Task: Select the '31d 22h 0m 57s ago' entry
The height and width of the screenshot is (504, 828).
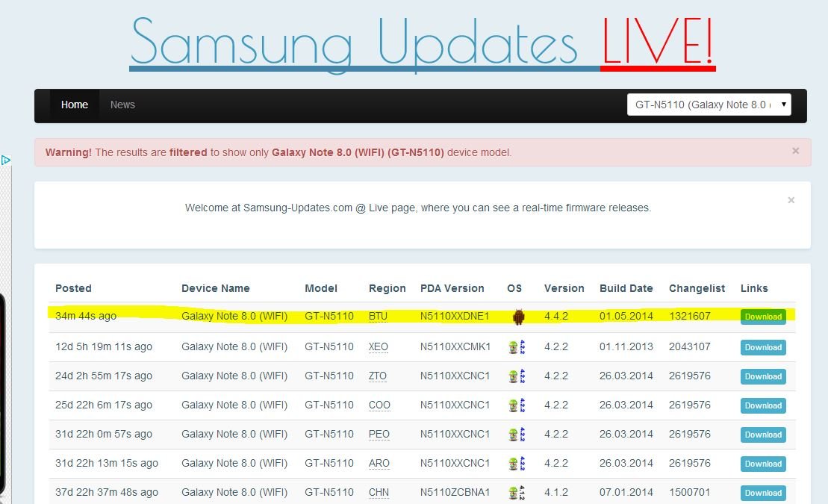Action: (104, 434)
